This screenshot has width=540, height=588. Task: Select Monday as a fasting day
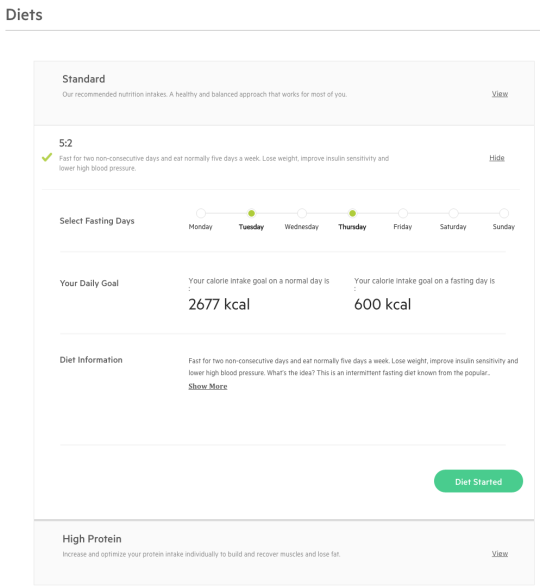coord(201,213)
